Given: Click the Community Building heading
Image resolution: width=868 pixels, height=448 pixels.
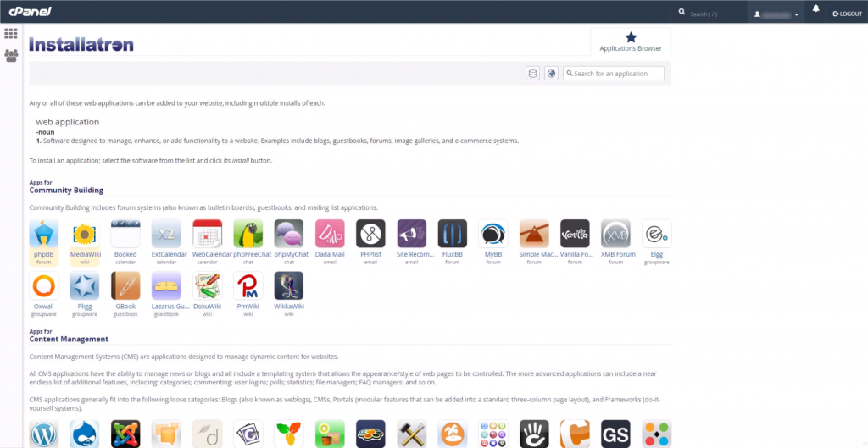Looking at the screenshot, I should (66, 191).
